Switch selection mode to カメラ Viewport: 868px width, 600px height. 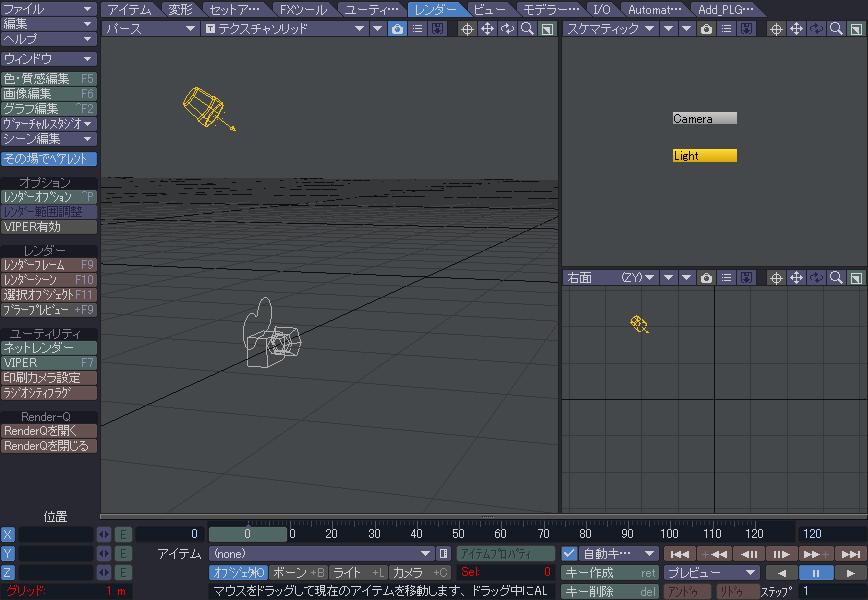[x=419, y=572]
